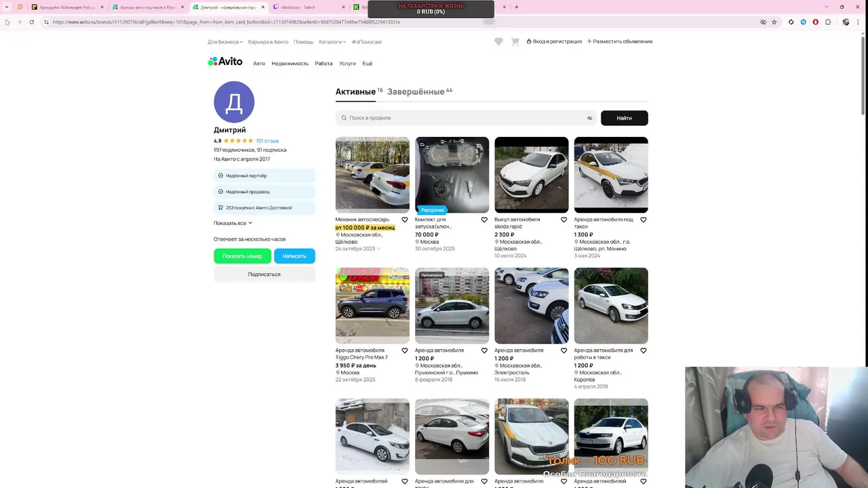The image size is (868, 488).
Task: Switch to the Завершённые tab
Action: (x=416, y=91)
